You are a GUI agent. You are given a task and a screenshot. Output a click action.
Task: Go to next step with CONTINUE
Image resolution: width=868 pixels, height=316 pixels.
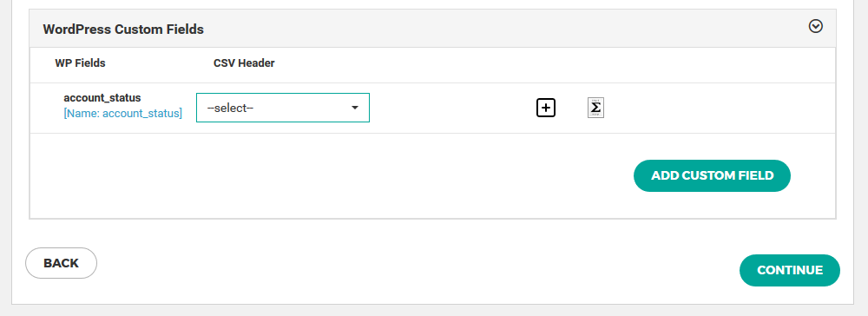pos(790,271)
